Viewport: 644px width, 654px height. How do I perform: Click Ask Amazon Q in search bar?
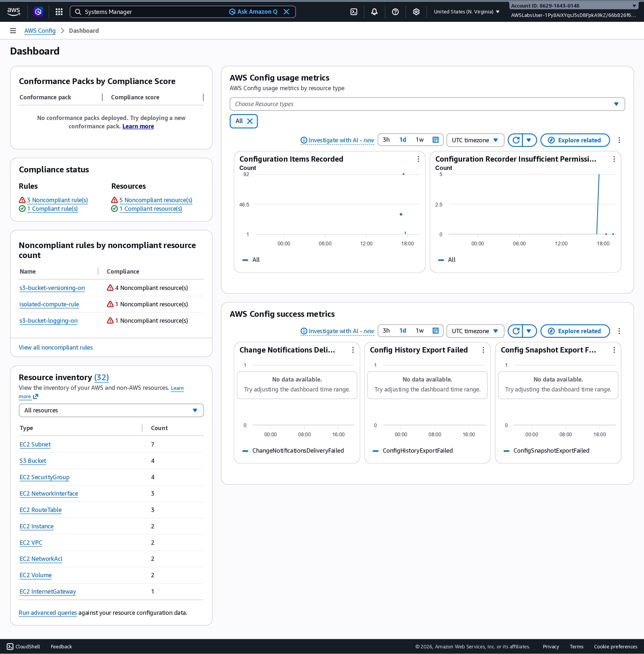pos(253,12)
